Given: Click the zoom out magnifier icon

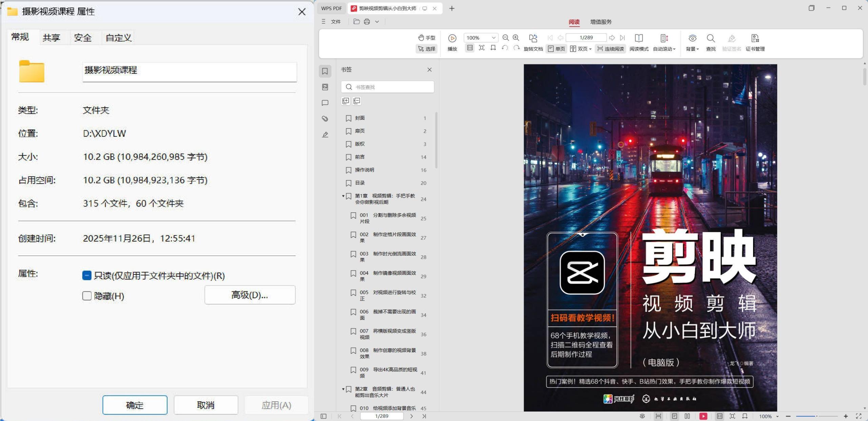Looking at the screenshot, I should [x=505, y=38].
